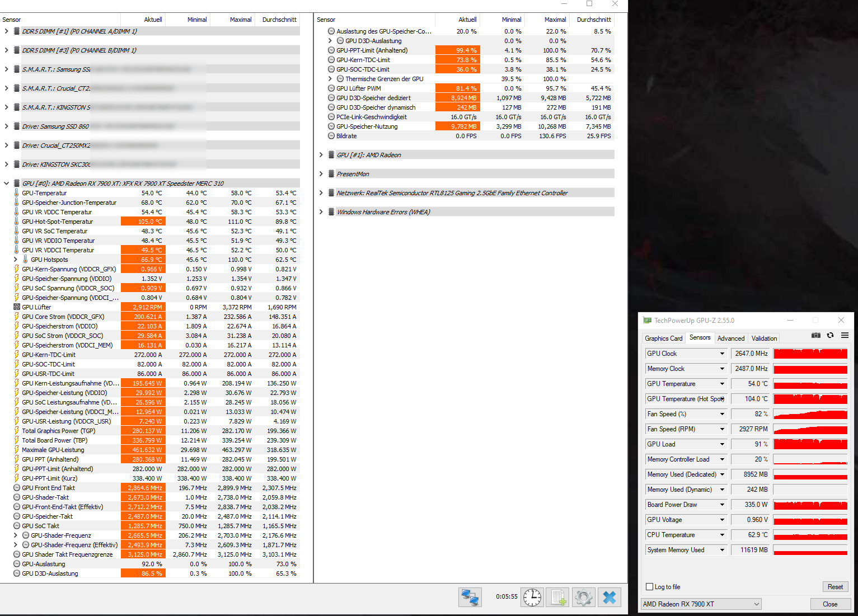Expand the GPU Hotspots sub-item
The width and height of the screenshot is (858, 616).
pyautogui.click(x=15, y=260)
